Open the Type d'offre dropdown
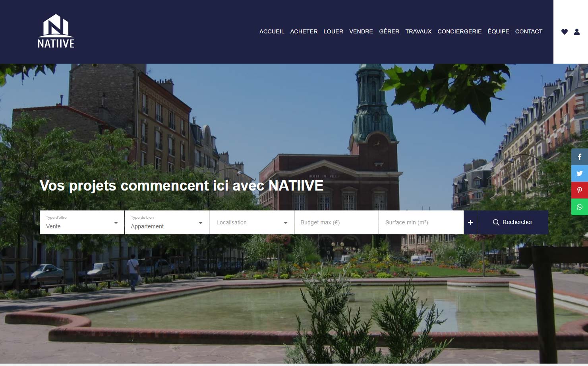588x366 pixels. pyautogui.click(x=82, y=222)
